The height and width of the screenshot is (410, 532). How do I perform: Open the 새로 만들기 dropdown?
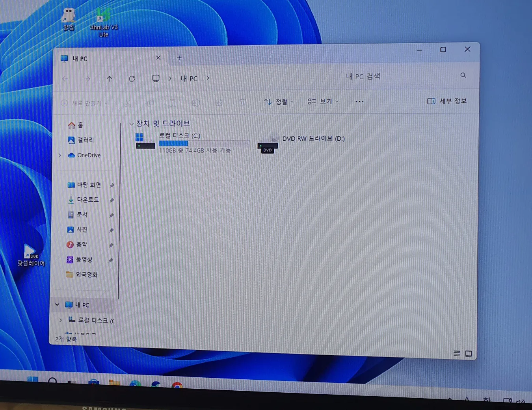84,103
